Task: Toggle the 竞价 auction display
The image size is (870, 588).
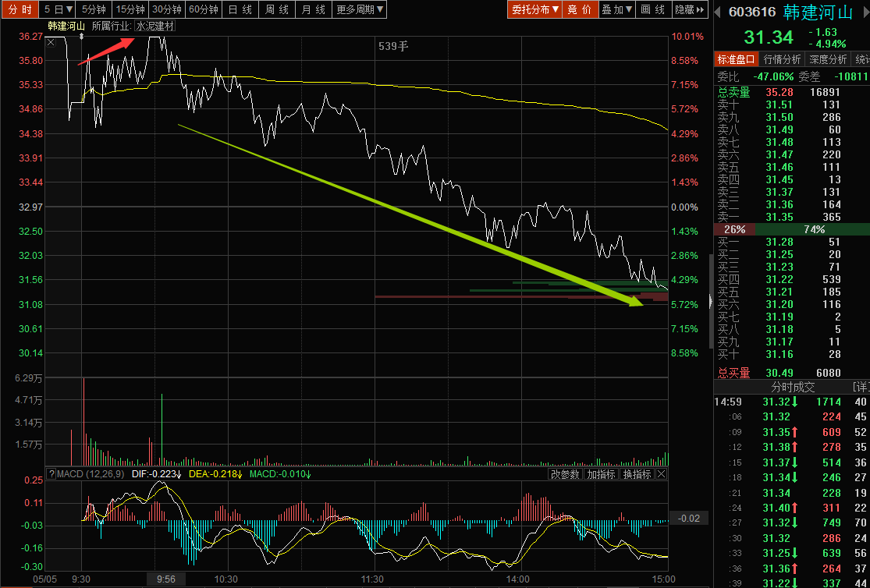Action: point(580,9)
